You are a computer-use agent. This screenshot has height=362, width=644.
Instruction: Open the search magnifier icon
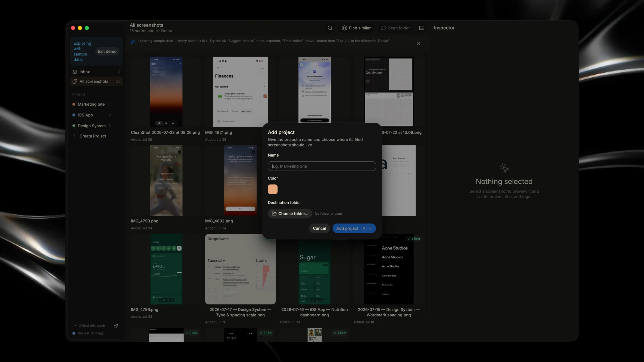(330, 28)
